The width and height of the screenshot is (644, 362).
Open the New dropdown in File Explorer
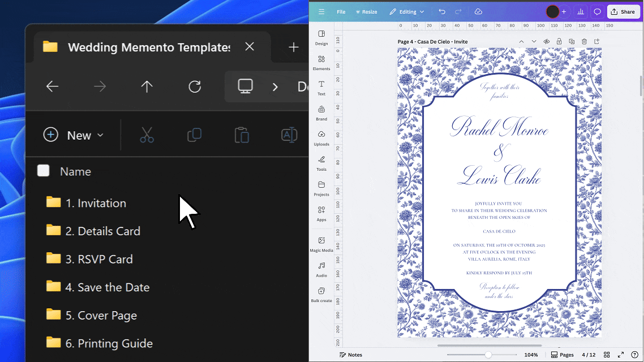coord(74,135)
